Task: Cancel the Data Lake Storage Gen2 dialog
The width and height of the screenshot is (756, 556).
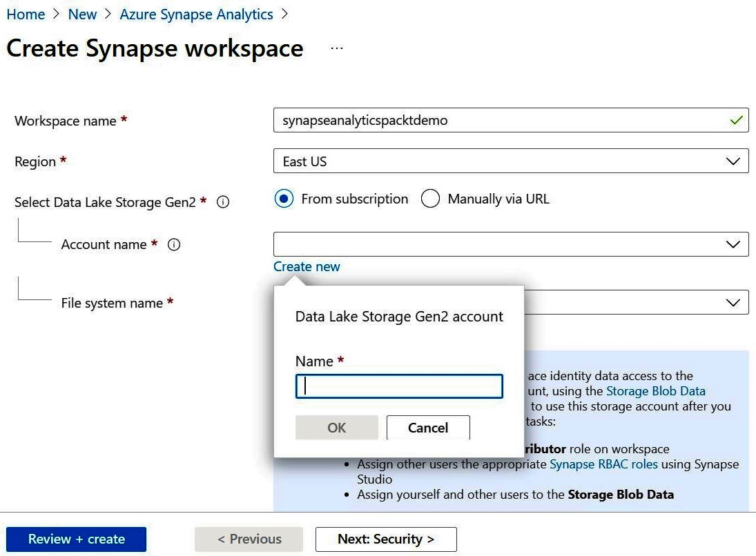Action: coord(428,428)
